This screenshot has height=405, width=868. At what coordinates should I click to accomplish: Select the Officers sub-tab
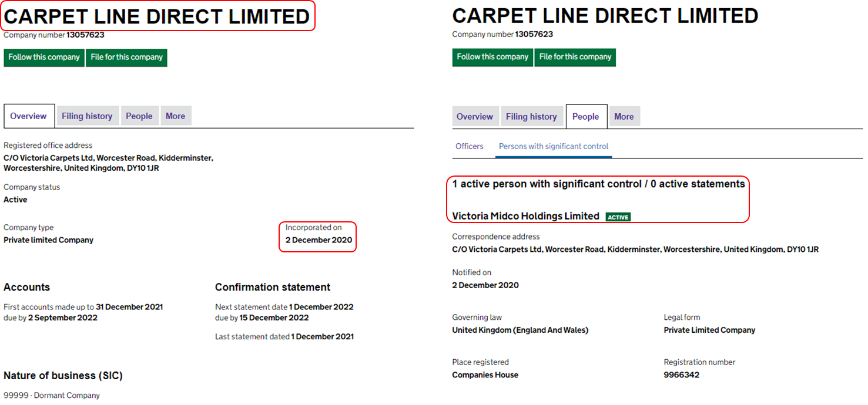tap(470, 146)
